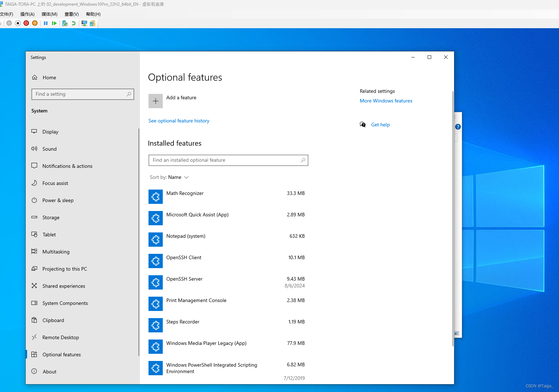The image size is (559, 392).
Task: Click blue help icon in window behind Settings
Action: [458, 127]
